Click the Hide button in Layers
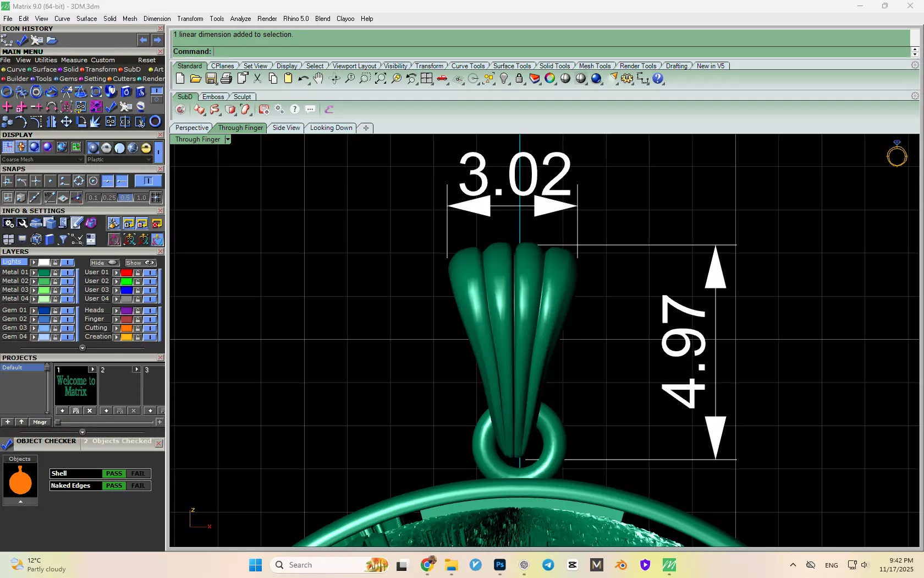 [105, 263]
